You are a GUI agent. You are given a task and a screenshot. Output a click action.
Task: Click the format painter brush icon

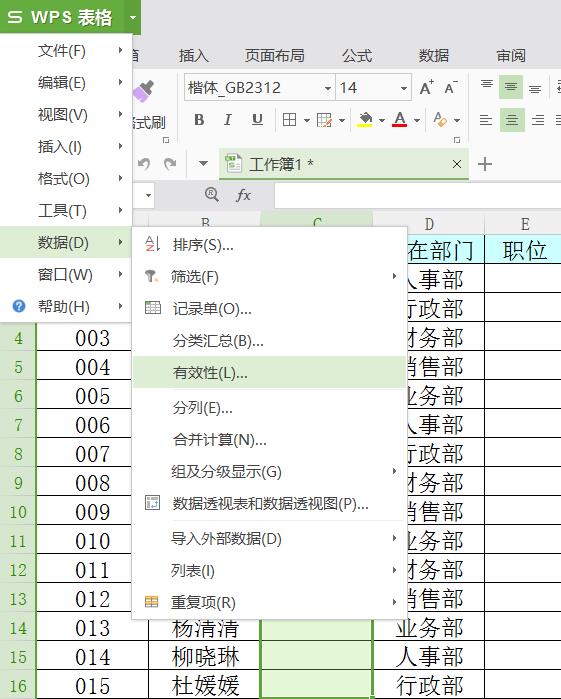click(x=144, y=92)
